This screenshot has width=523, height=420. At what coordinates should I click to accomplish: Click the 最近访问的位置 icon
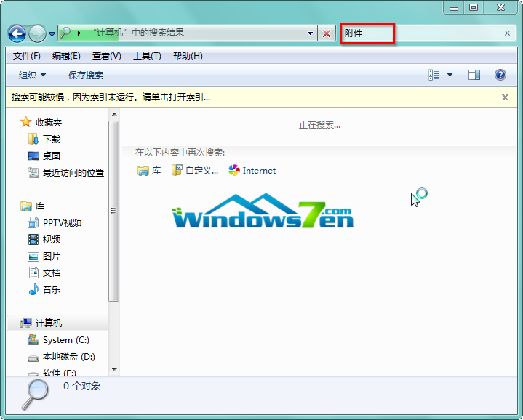point(33,172)
